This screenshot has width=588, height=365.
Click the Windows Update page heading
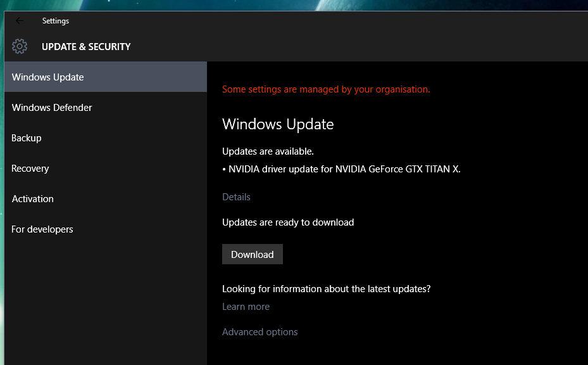pos(278,124)
